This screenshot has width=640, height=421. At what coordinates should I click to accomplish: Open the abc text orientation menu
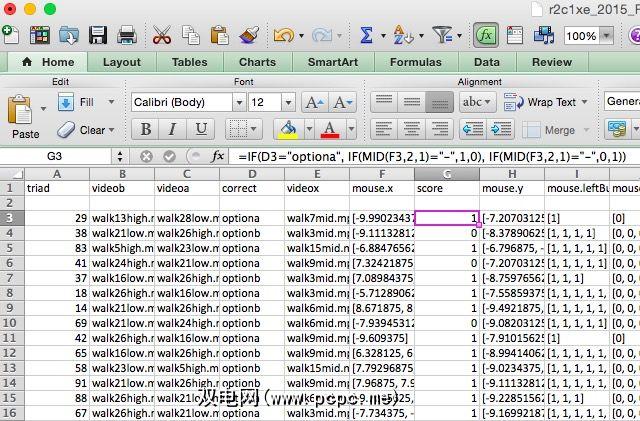point(478,102)
